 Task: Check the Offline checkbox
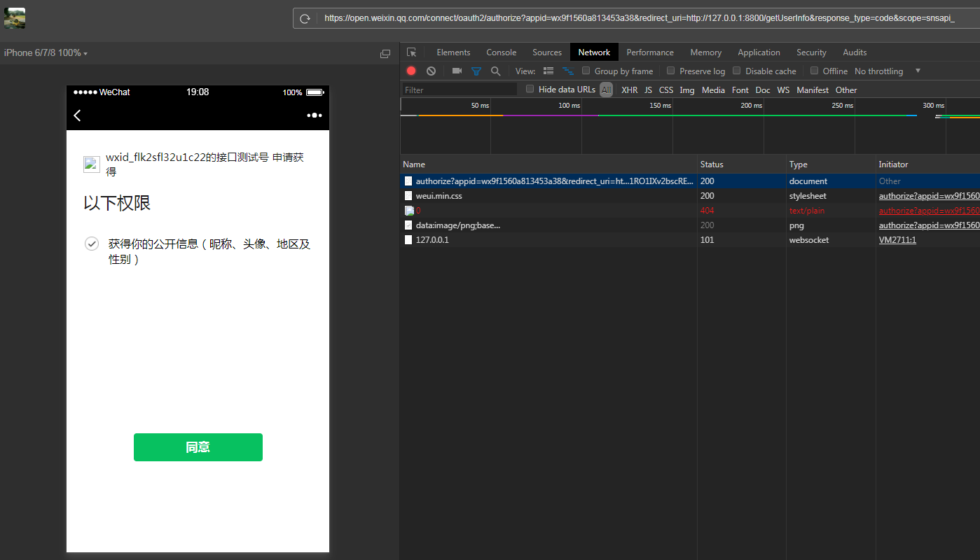coord(814,71)
